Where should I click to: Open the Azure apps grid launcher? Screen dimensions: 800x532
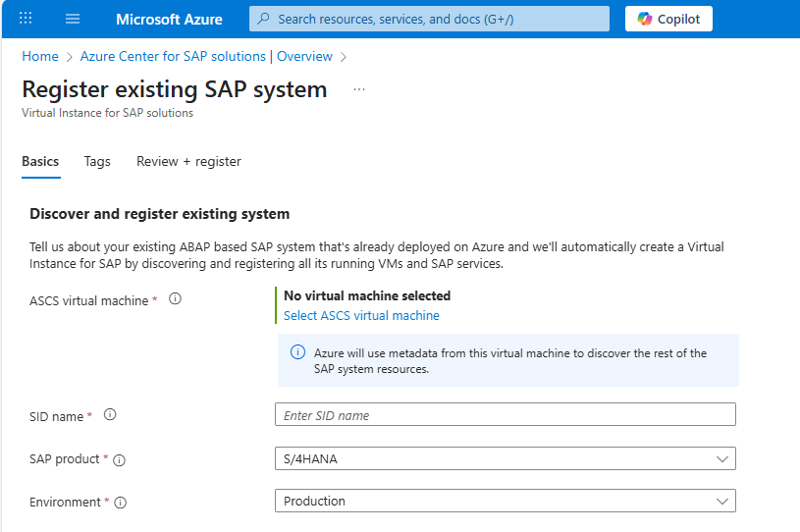point(26,19)
